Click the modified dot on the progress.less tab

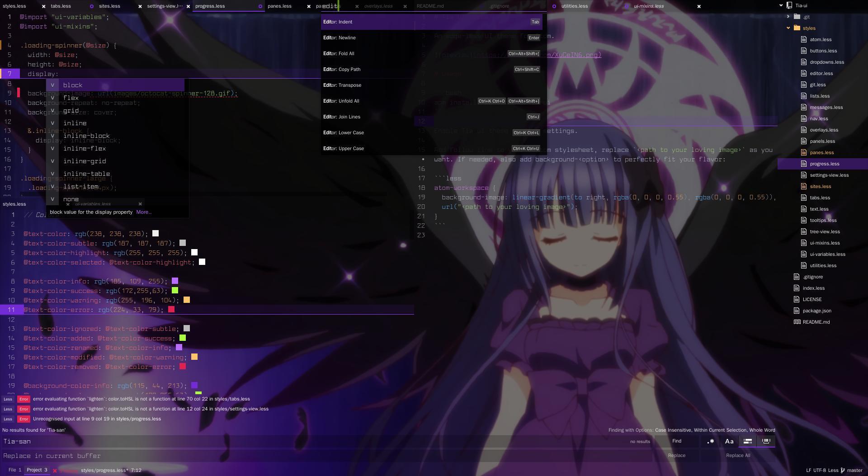(260, 6)
